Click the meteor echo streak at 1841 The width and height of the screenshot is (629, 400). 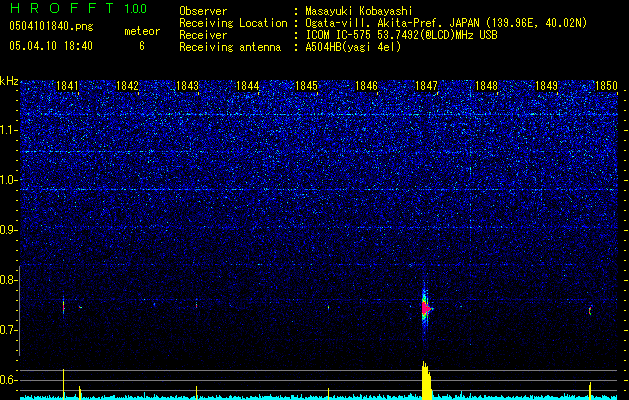[x=63, y=307]
